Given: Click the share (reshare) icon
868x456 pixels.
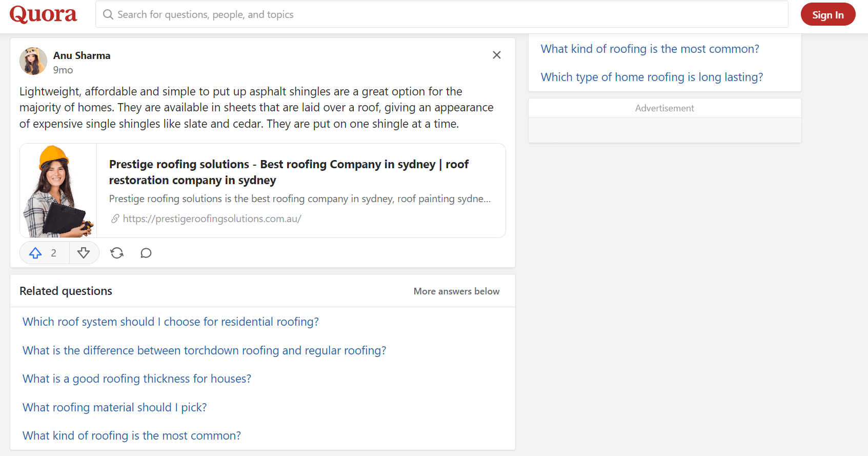Looking at the screenshot, I should [x=117, y=253].
